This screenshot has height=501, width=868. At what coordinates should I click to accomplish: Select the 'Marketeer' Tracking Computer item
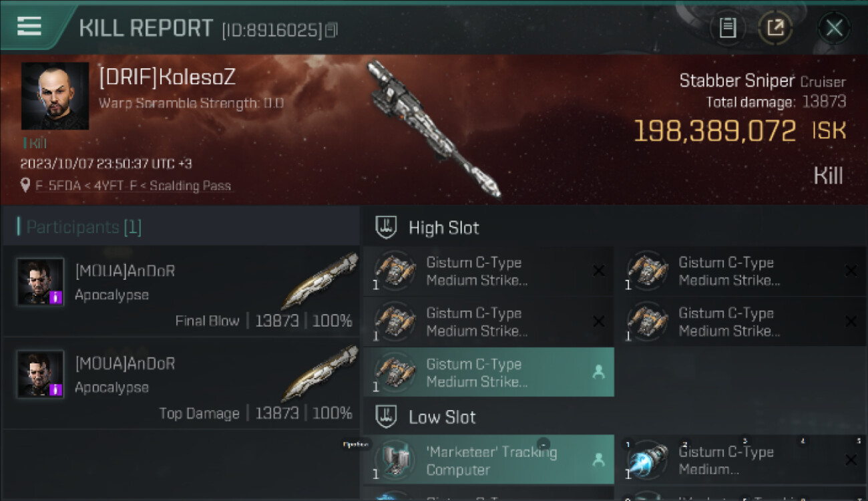pyautogui.click(x=489, y=460)
